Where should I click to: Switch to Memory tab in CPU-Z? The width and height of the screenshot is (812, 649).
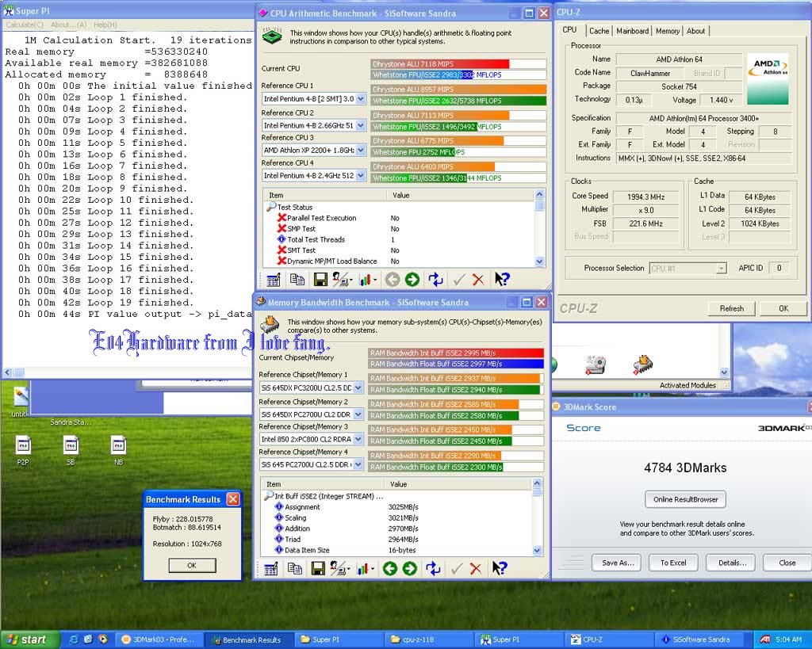pyautogui.click(x=668, y=31)
